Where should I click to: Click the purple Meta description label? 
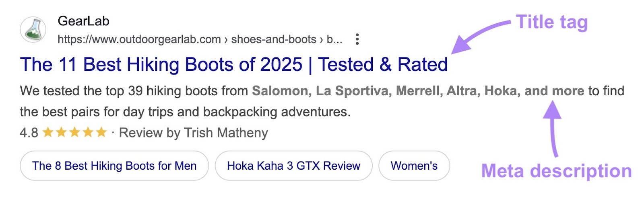point(556,171)
